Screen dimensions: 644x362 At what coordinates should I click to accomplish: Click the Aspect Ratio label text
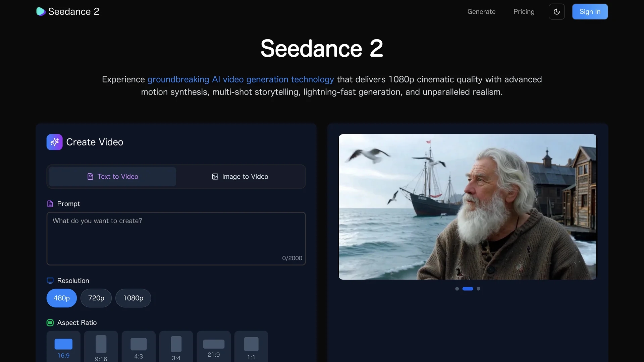pyautogui.click(x=77, y=323)
